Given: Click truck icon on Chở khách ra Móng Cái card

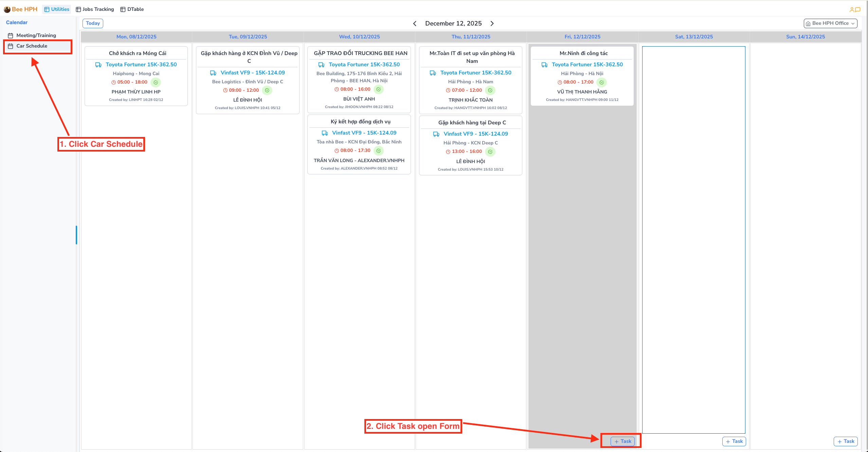Looking at the screenshot, I should [98, 65].
